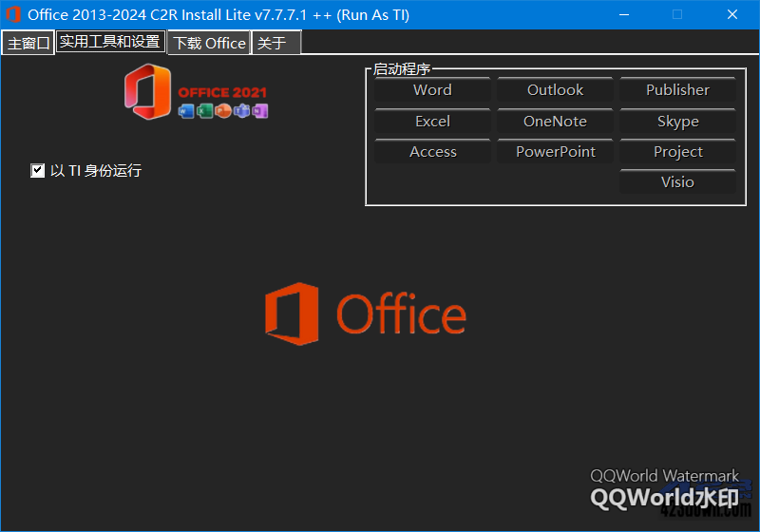Open the 下载 Office tab
This screenshot has height=532, width=760.
click(209, 43)
